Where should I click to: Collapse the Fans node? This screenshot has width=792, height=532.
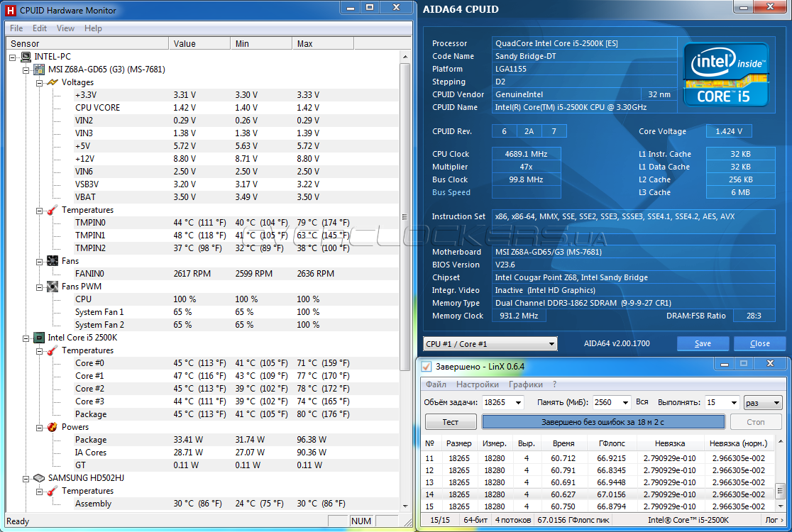[40, 262]
